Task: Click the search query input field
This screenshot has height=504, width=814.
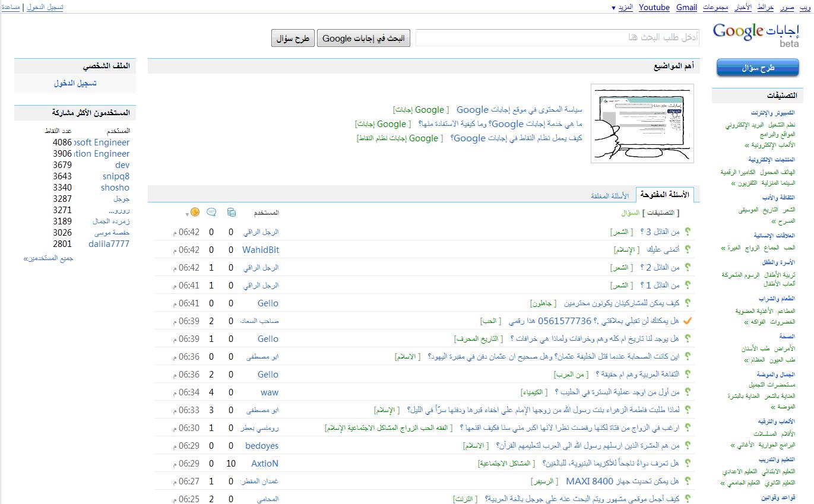Action: (x=558, y=37)
